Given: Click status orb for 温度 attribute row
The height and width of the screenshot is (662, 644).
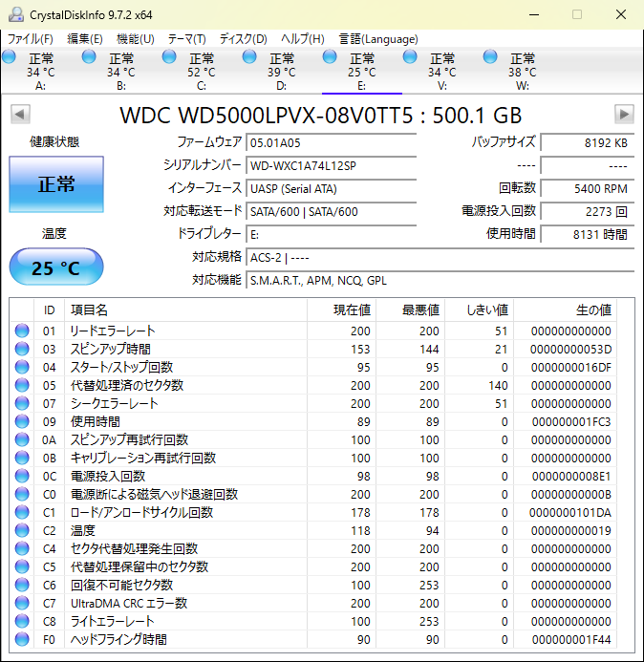Looking at the screenshot, I should [x=22, y=530].
